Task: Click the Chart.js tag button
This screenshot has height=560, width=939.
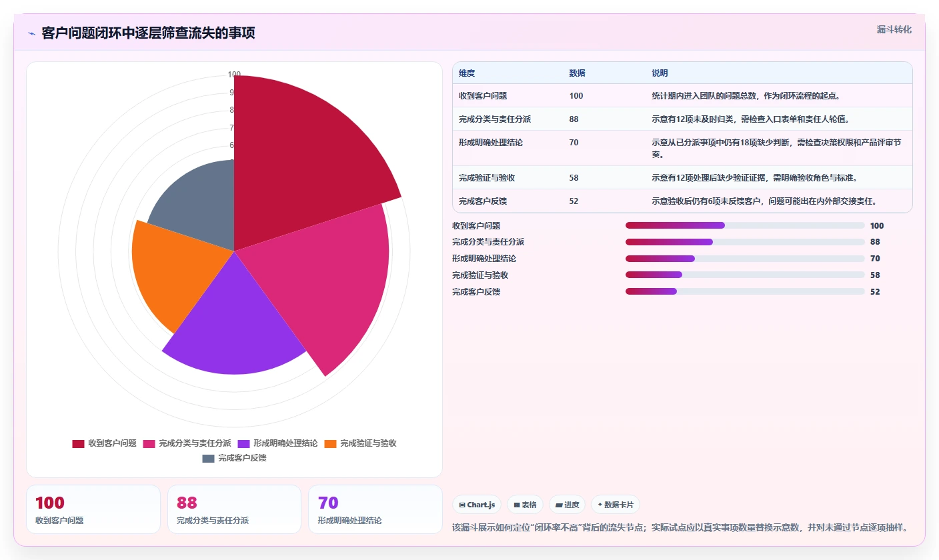Action: click(x=477, y=505)
